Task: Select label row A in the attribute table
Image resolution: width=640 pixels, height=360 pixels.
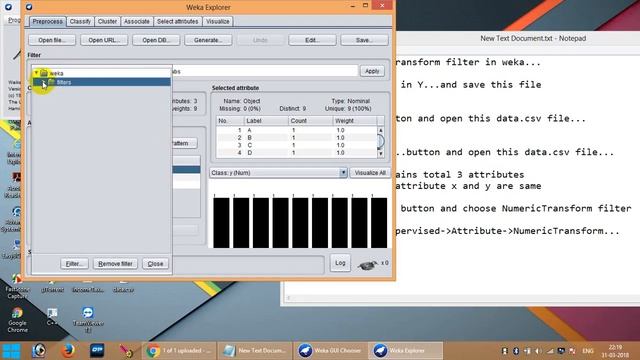Action: [x=297, y=130]
